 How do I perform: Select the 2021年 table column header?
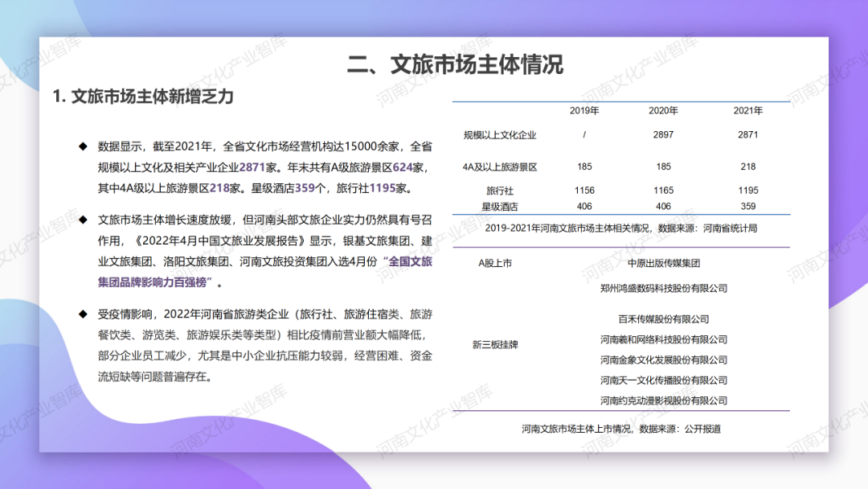[x=748, y=110]
